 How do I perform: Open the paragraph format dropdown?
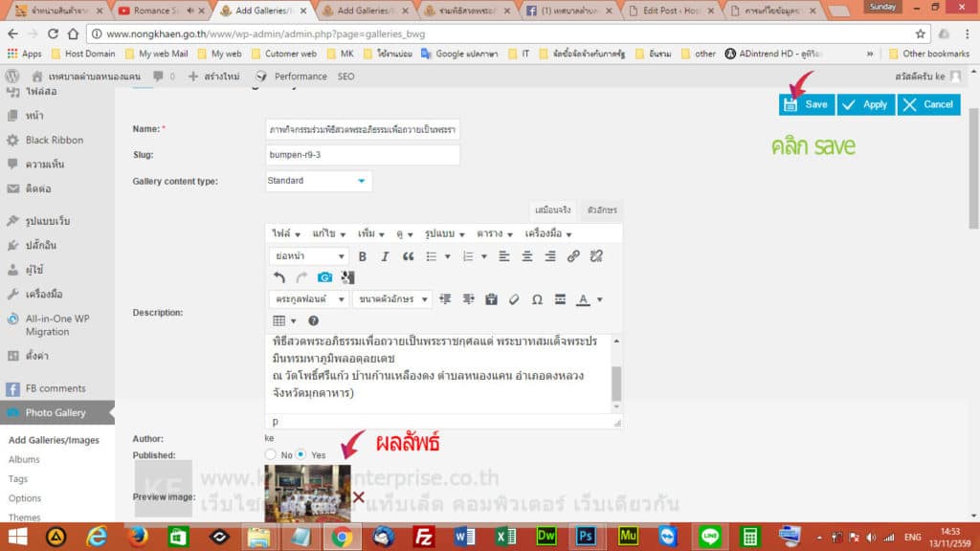pos(308,255)
